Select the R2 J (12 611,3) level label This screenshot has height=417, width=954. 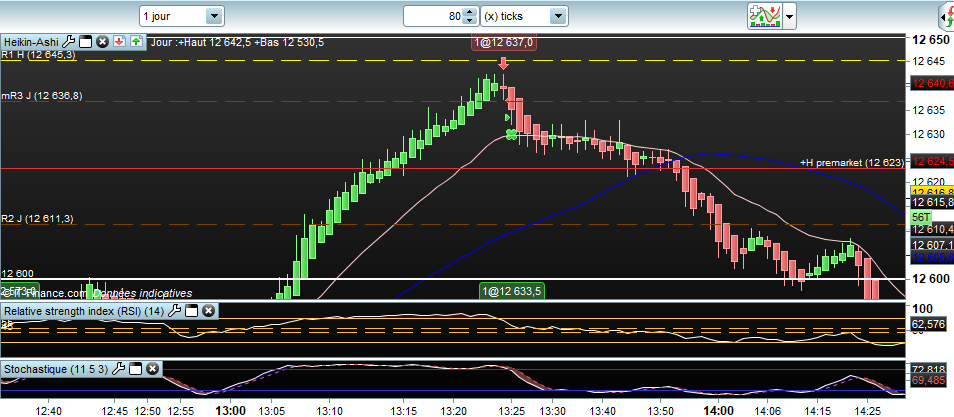pos(38,219)
